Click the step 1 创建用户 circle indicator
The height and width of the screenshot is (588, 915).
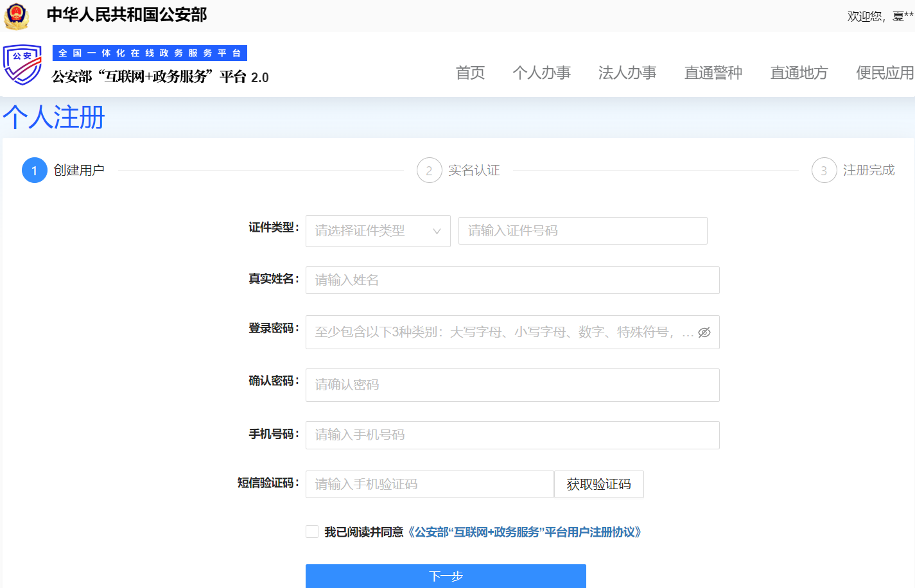[x=35, y=170]
